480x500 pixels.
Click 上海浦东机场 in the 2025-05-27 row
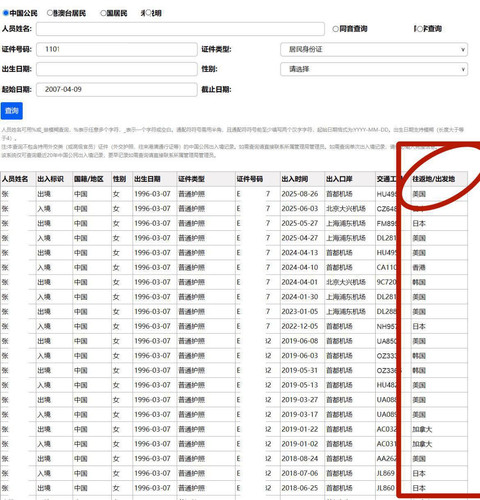click(346, 223)
